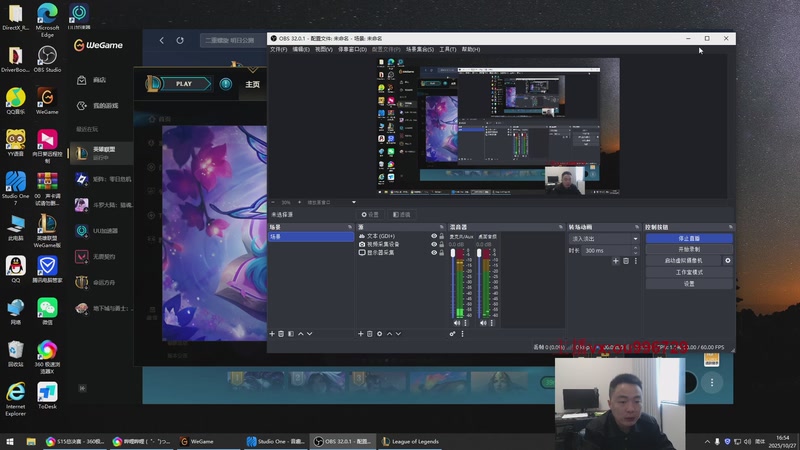
Task: Open the 视图(V) menu in OBS
Action: (x=323, y=49)
